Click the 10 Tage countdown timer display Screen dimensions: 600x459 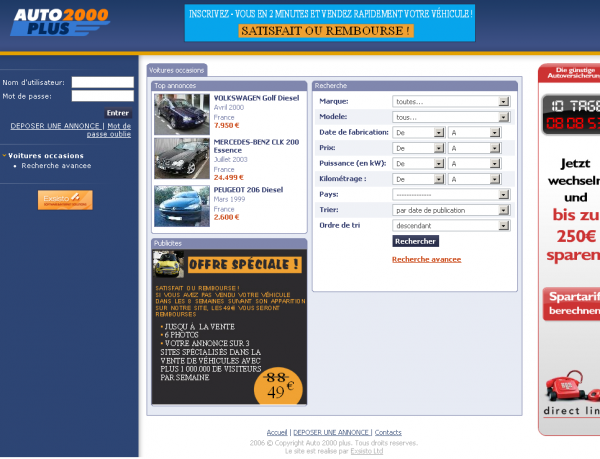571,115
